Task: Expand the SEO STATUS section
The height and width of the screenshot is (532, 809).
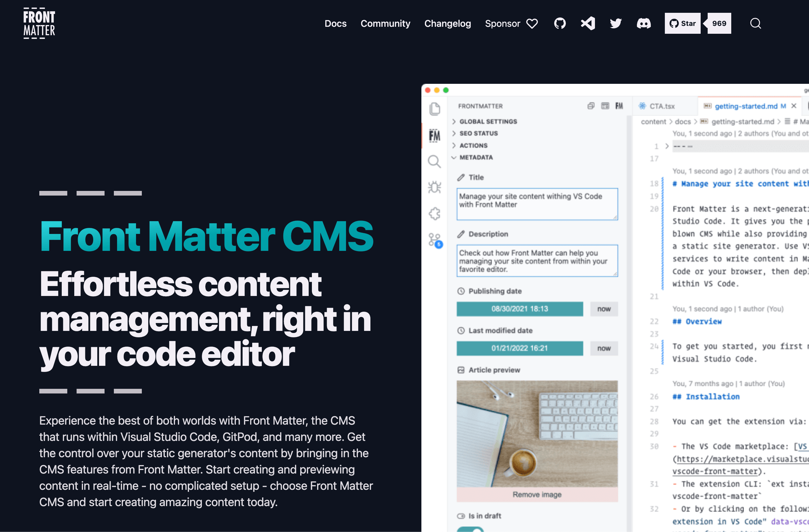Action: pos(478,133)
